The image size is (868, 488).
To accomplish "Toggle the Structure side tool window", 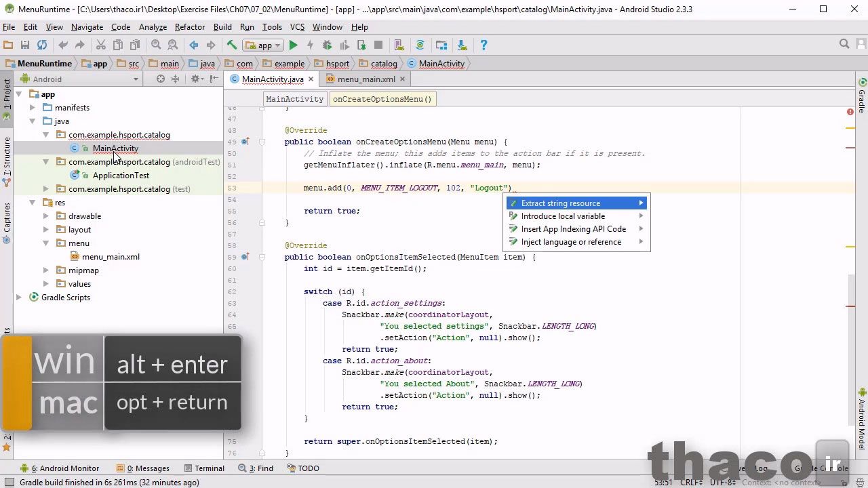I will (x=6, y=161).
